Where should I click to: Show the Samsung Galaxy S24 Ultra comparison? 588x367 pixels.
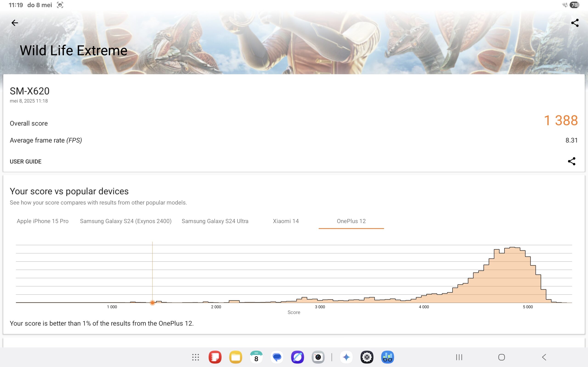[215, 221]
